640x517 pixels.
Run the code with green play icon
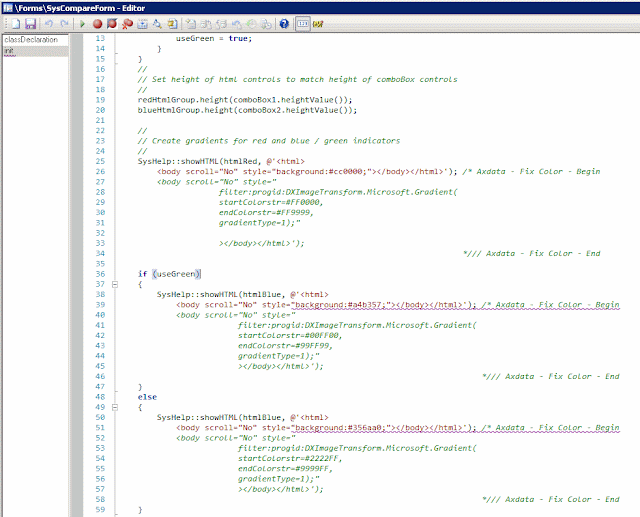point(82,24)
